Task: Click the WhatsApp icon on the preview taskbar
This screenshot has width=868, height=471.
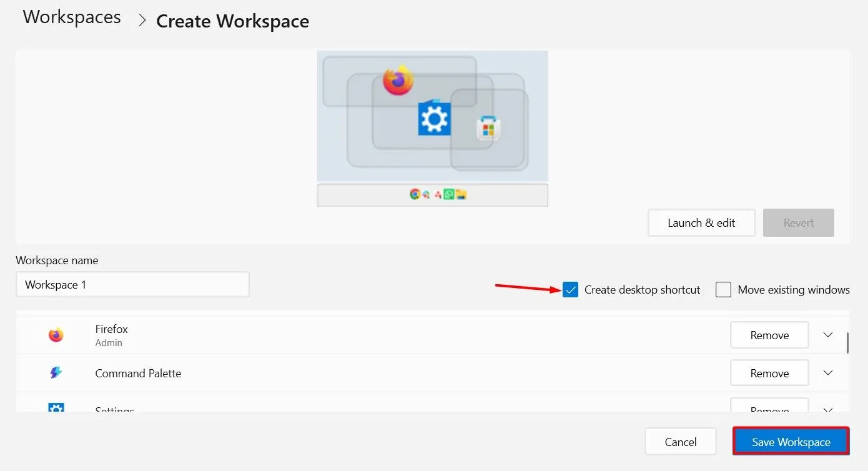Action: (x=449, y=194)
